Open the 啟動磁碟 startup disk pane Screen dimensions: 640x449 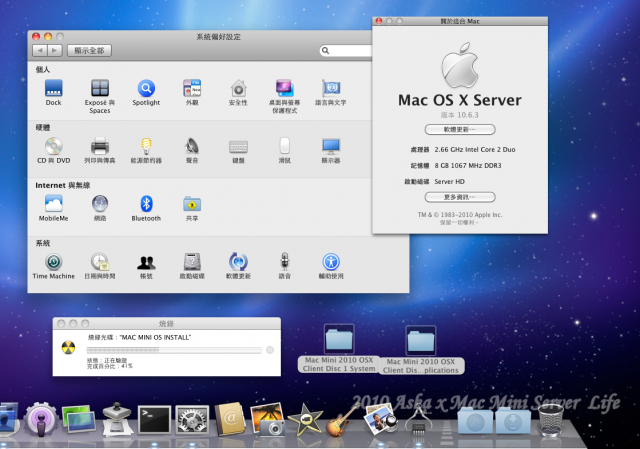(192, 266)
